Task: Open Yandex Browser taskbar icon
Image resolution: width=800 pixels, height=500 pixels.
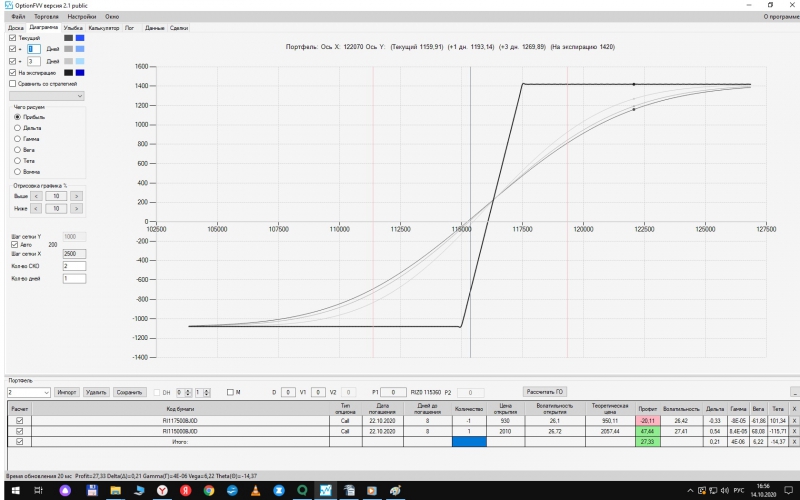Action: point(162,490)
